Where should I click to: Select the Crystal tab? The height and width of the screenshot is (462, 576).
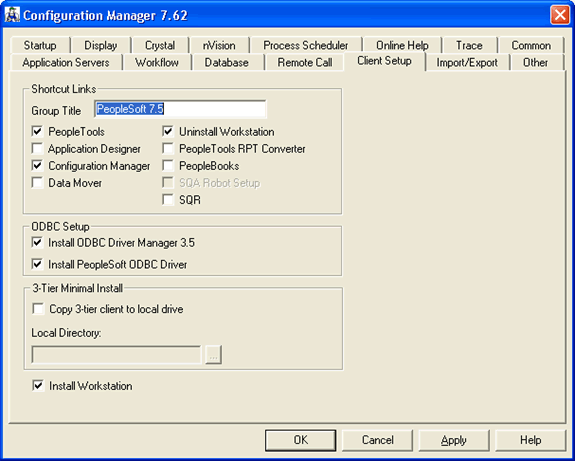coord(160,46)
